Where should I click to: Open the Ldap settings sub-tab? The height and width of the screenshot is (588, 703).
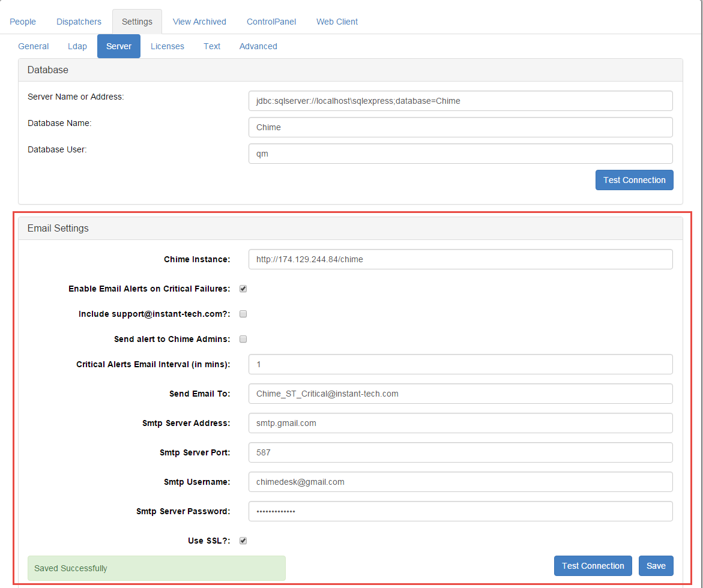click(77, 46)
